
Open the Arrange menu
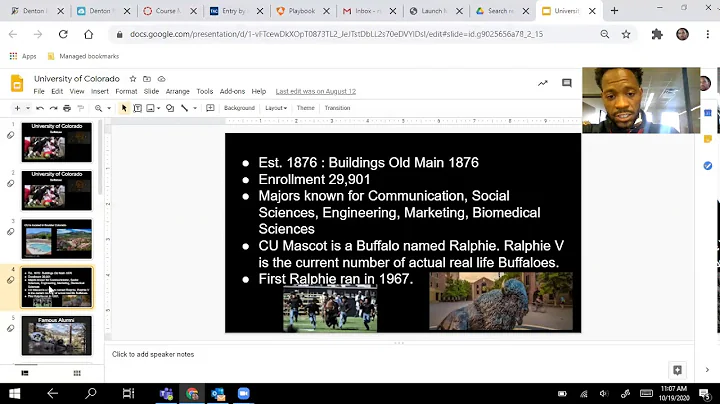[178, 91]
